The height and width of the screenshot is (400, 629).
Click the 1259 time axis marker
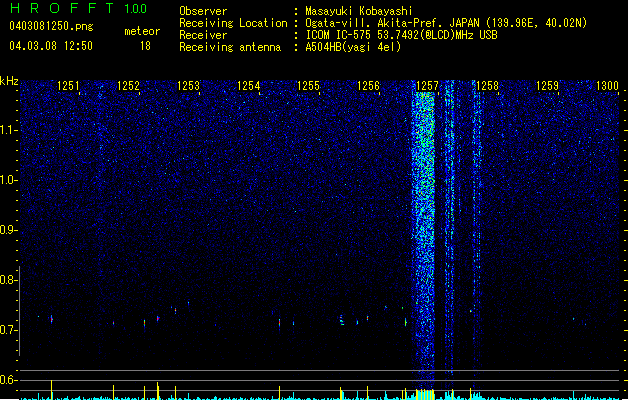click(547, 85)
